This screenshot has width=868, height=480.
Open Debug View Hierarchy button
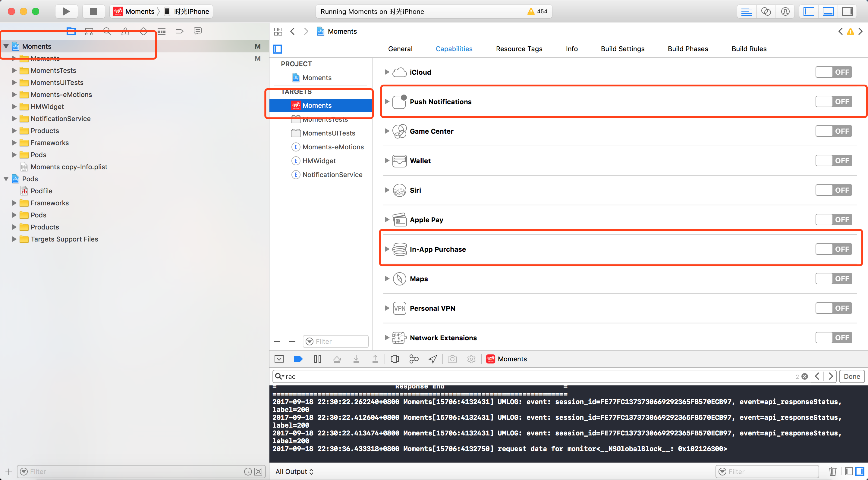(395, 359)
